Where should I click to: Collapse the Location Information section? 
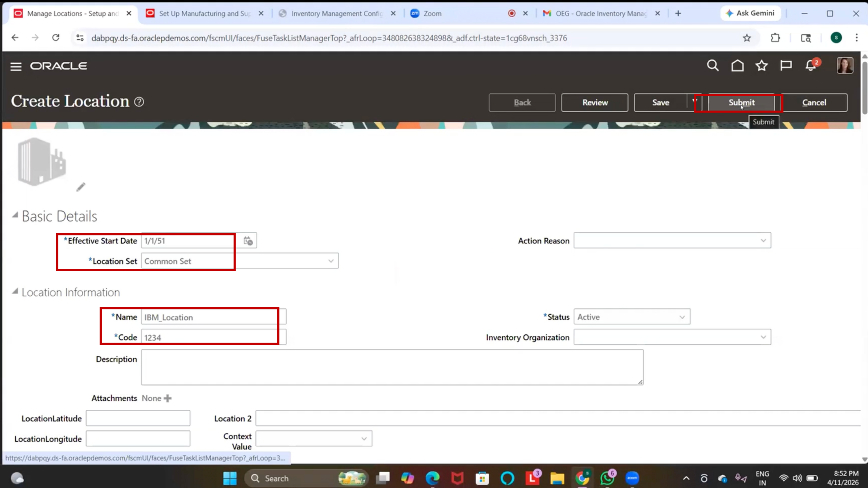pyautogui.click(x=15, y=291)
